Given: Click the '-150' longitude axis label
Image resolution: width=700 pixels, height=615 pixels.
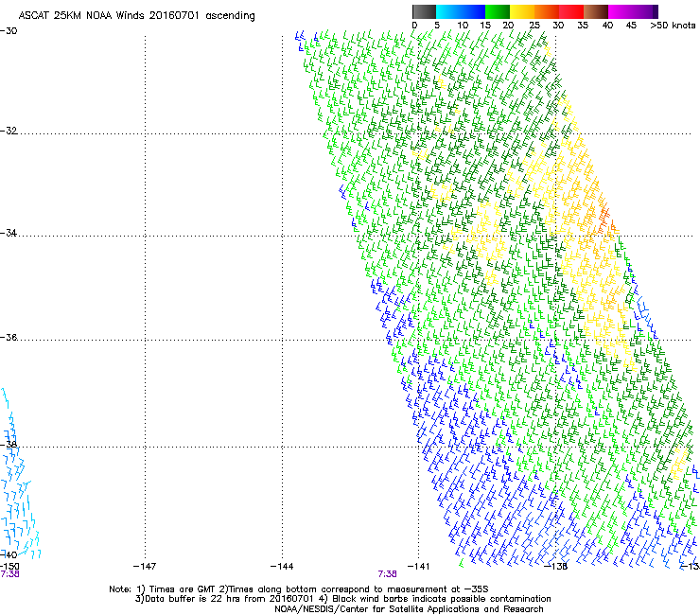Looking at the screenshot, I should [9, 566].
